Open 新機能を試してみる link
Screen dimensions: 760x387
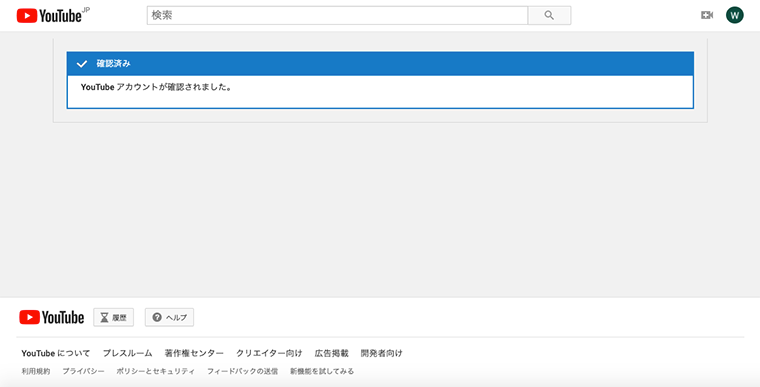322,371
